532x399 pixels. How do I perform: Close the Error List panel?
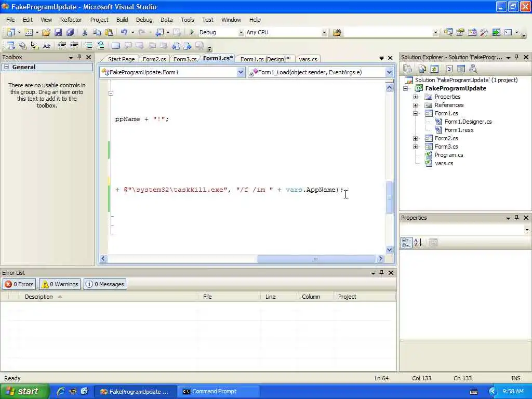pyautogui.click(x=391, y=272)
